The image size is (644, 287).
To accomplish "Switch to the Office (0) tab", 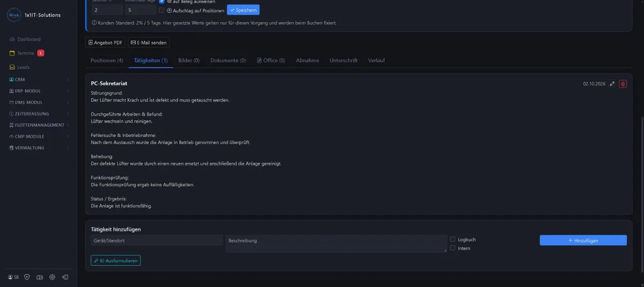I will 271,60.
